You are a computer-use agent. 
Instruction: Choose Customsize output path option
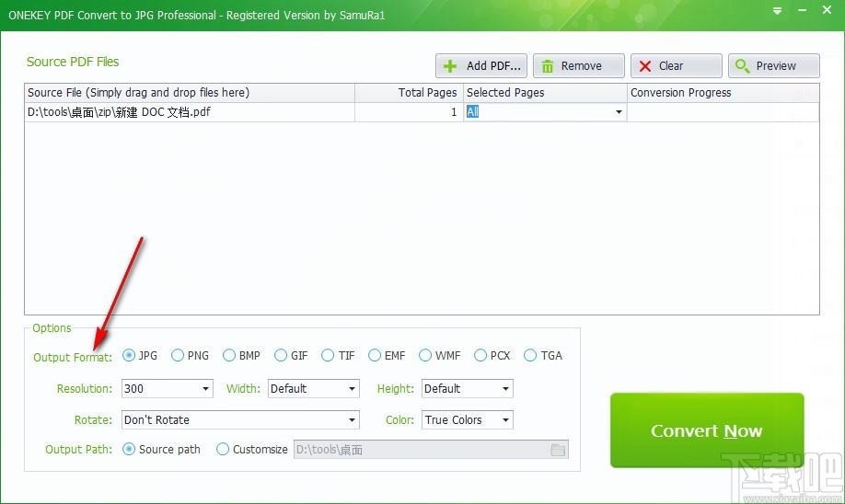click(251, 449)
